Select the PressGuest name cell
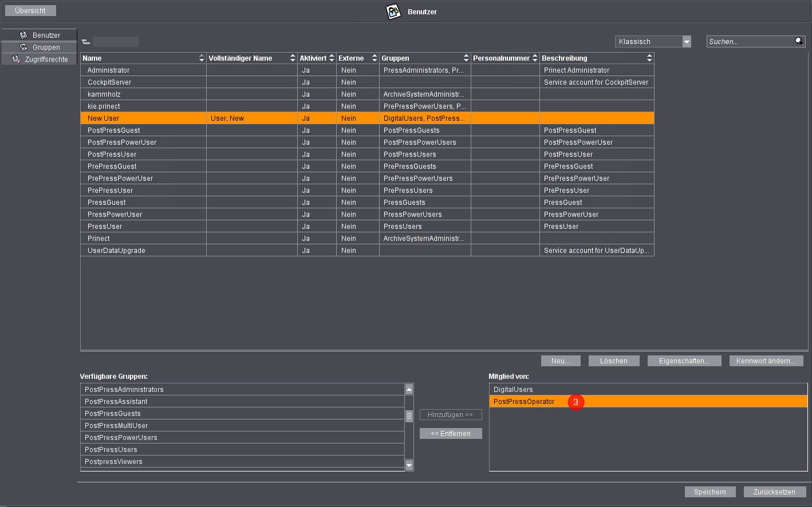 [x=143, y=202]
